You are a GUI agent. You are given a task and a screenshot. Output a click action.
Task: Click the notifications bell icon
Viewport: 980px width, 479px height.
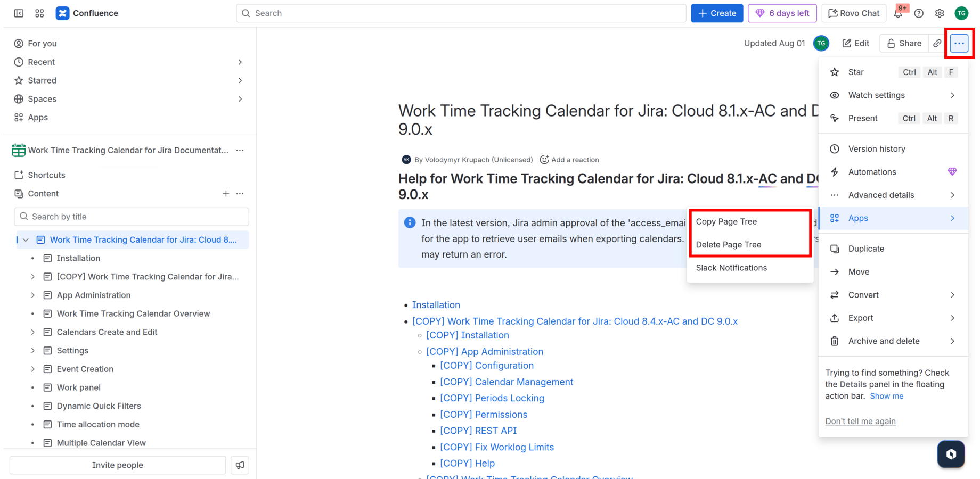[x=898, y=14]
